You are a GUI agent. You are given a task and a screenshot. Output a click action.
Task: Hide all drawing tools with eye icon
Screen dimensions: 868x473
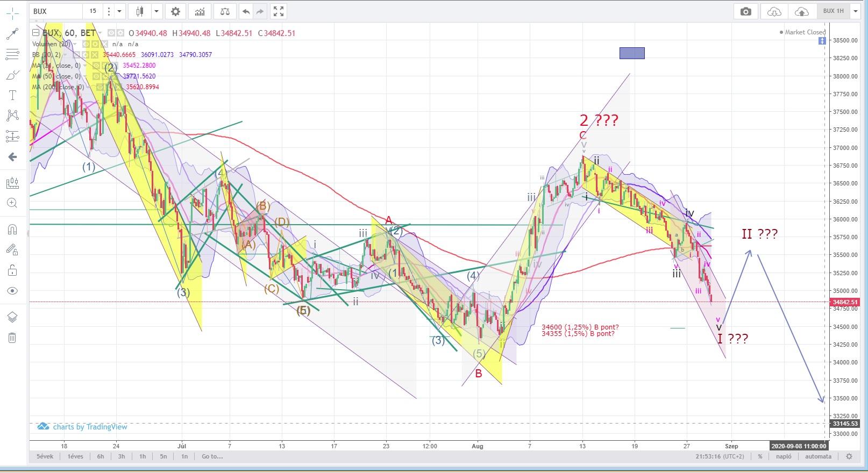(x=12, y=291)
